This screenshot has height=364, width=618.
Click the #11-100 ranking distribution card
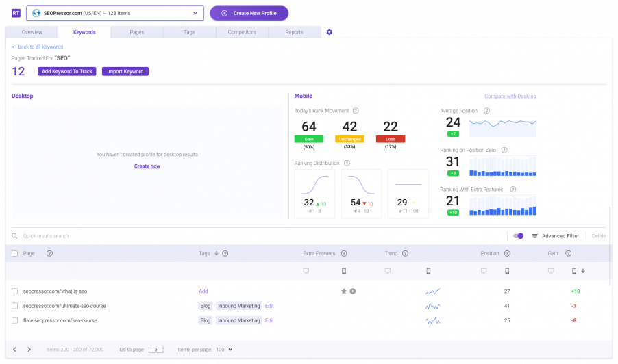(x=408, y=194)
